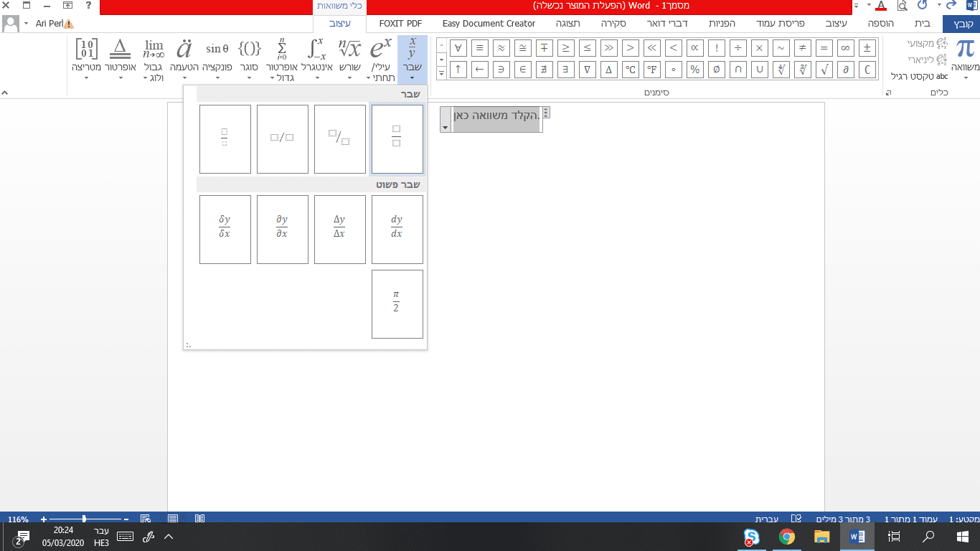The image size is (980, 551).
Task: Open the Equation (משוואה) gallery
Action: point(966,60)
